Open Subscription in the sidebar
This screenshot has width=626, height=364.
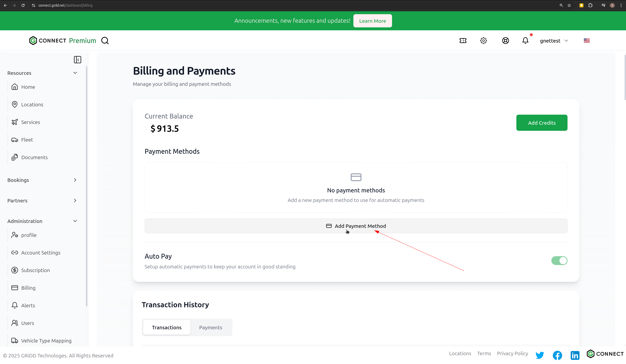[35, 270]
